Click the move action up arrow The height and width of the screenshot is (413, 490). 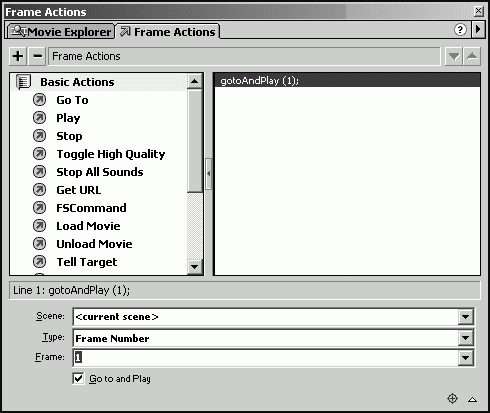[472, 56]
